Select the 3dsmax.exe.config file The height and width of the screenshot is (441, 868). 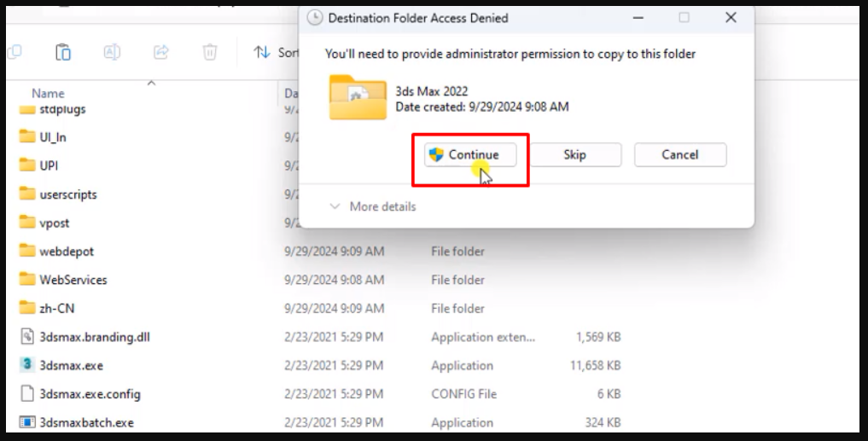[x=90, y=394]
